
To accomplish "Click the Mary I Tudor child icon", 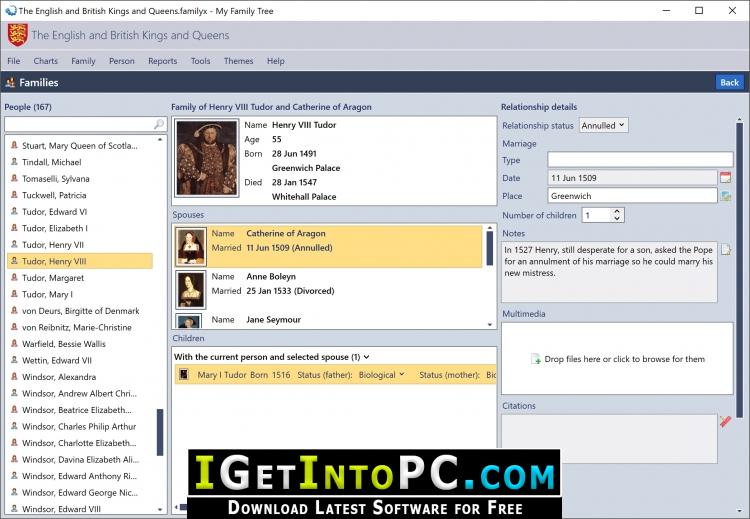I will [x=184, y=374].
